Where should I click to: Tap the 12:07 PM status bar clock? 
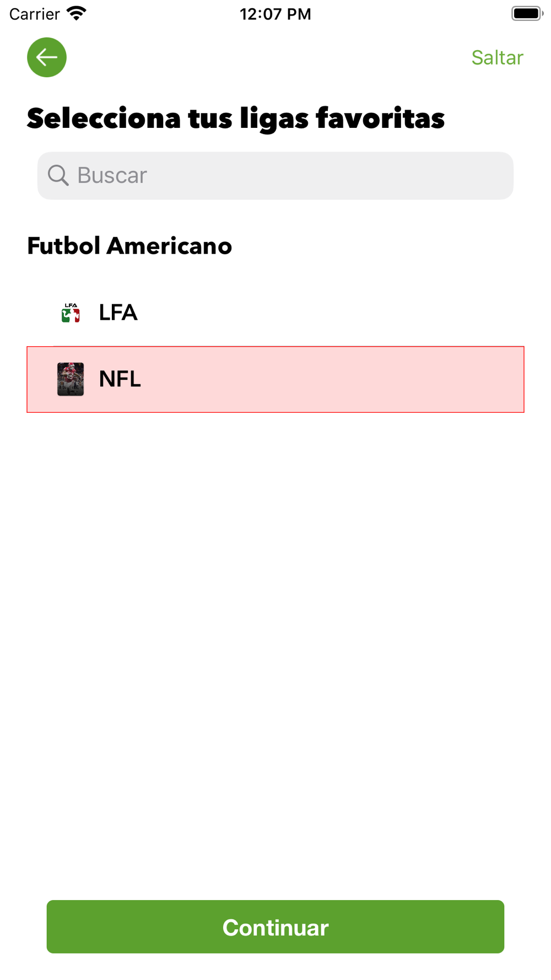(275, 14)
